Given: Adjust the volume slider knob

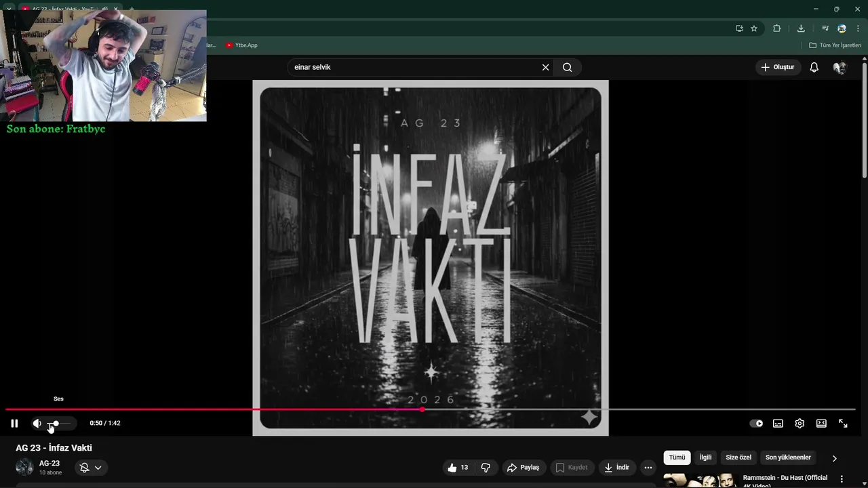Looking at the screenshot, I should [x=56, y=424].
